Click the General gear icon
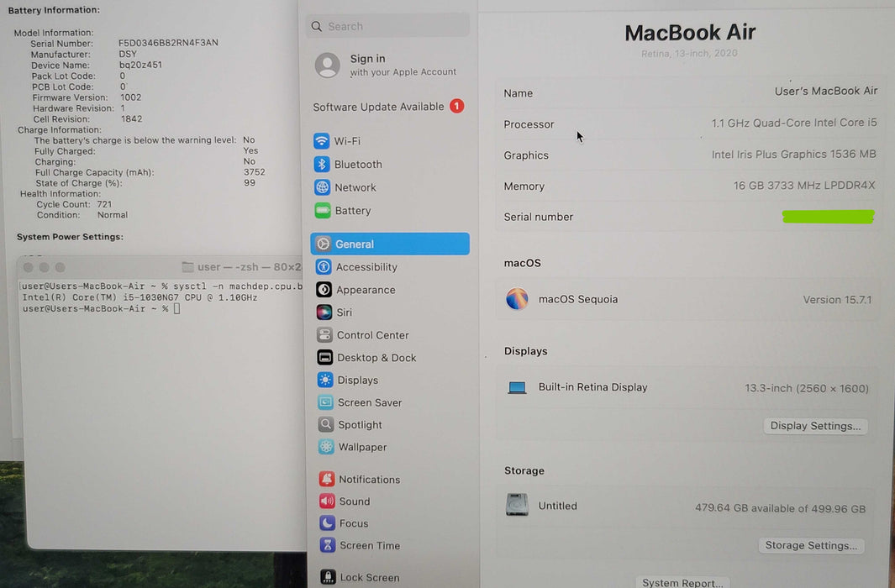This screenshot has height=588, width=895. coord(323,244)
